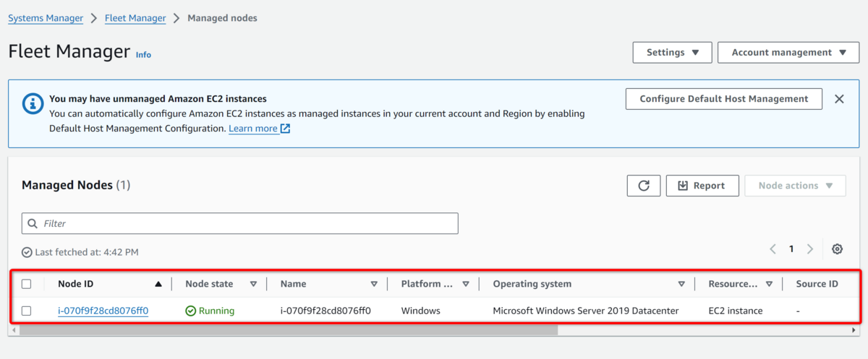The height and width of the screenshot is (359, 868).
Task: Refresh the managed nodes list
Action: [644, 186]
